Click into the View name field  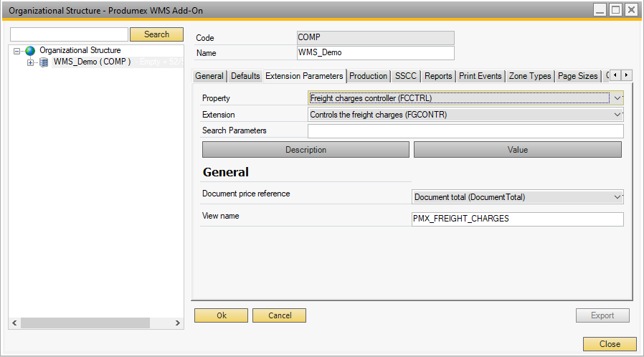tap(517, 219)
